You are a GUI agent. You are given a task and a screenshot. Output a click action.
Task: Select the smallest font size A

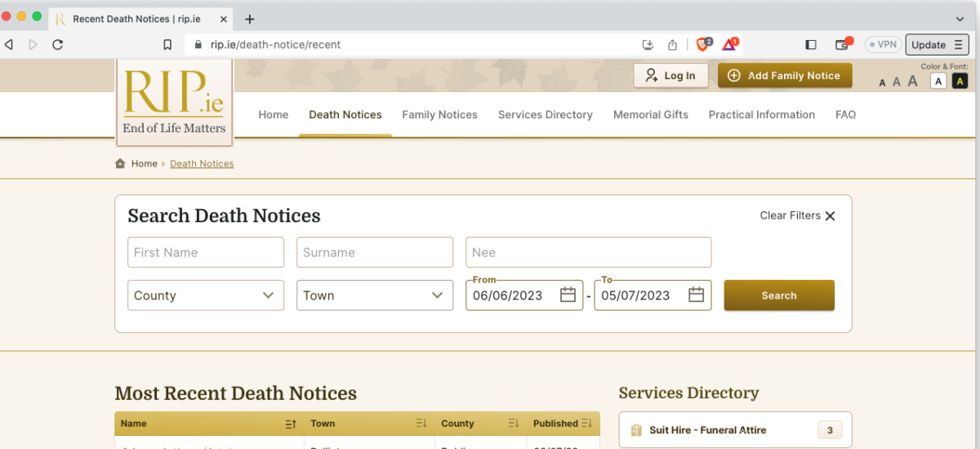[883, 82]
